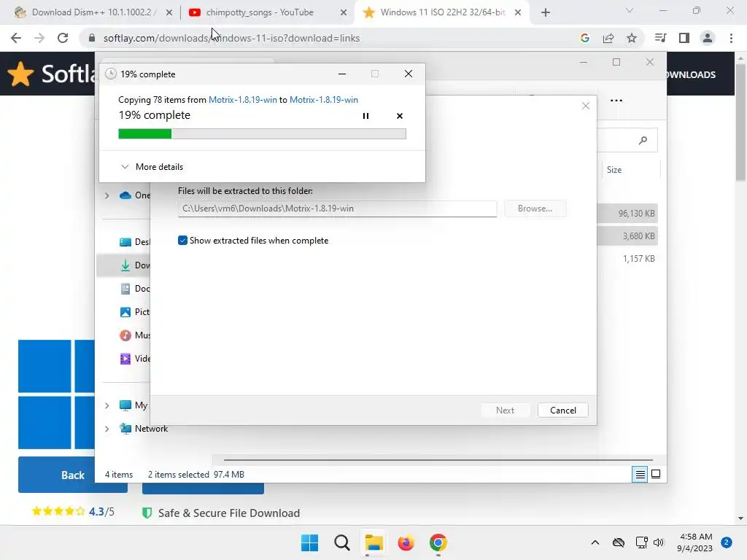
Task: Switch Explorer to large thumbnails view
Action: 656,474
